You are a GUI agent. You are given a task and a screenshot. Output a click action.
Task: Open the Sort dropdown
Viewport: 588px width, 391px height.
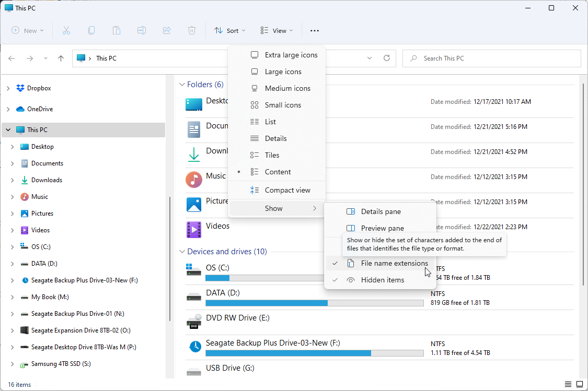(230, 31)
